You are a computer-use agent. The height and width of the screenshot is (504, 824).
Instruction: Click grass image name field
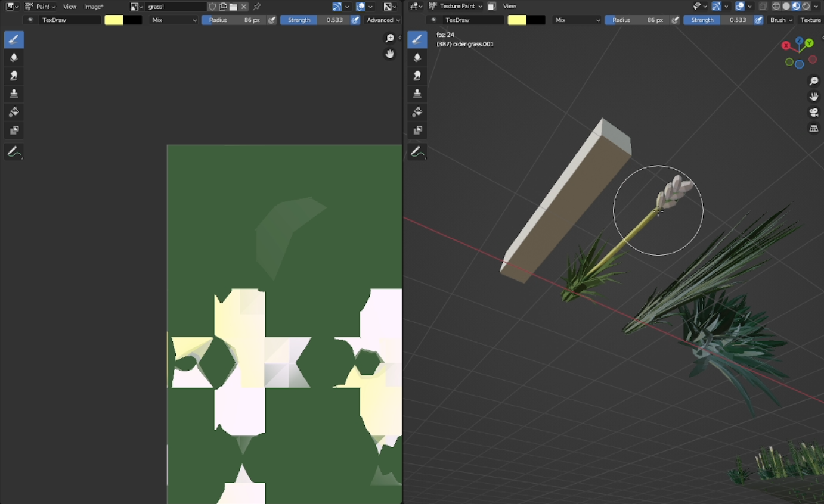point(176,7)
